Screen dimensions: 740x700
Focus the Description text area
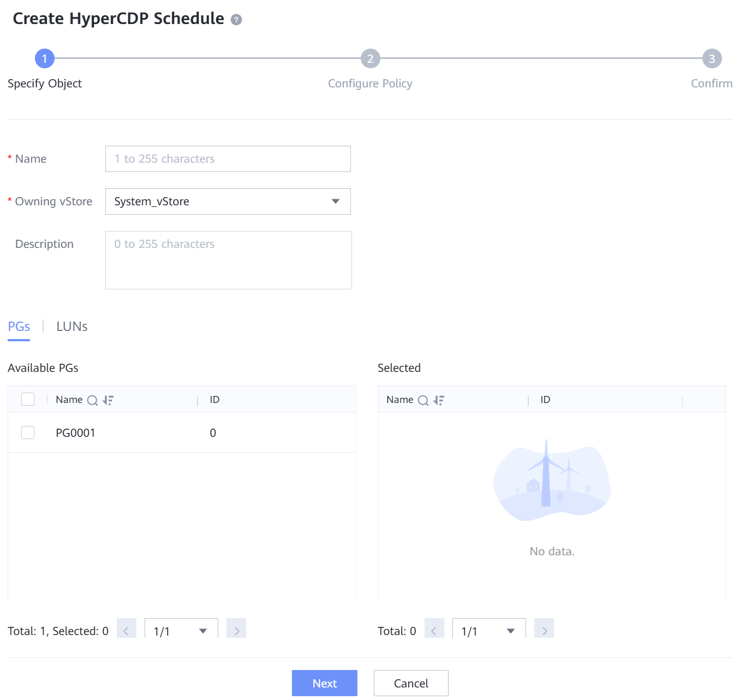coord(228,260)
